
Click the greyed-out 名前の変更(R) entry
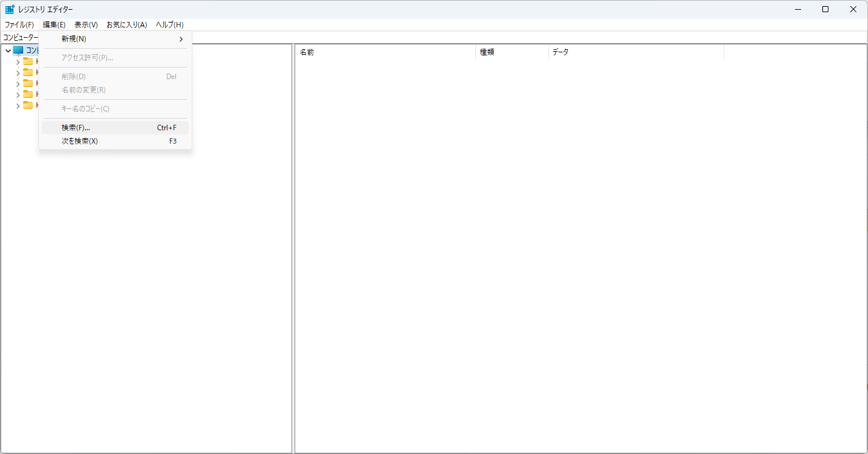[x=115, y=90]
